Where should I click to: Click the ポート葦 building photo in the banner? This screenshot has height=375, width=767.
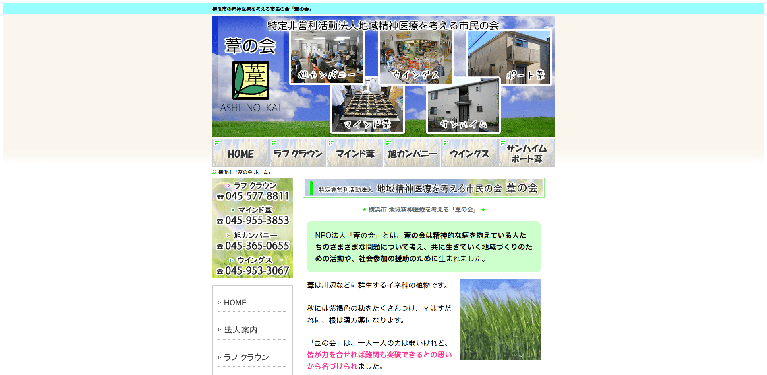tap(509, 57)
